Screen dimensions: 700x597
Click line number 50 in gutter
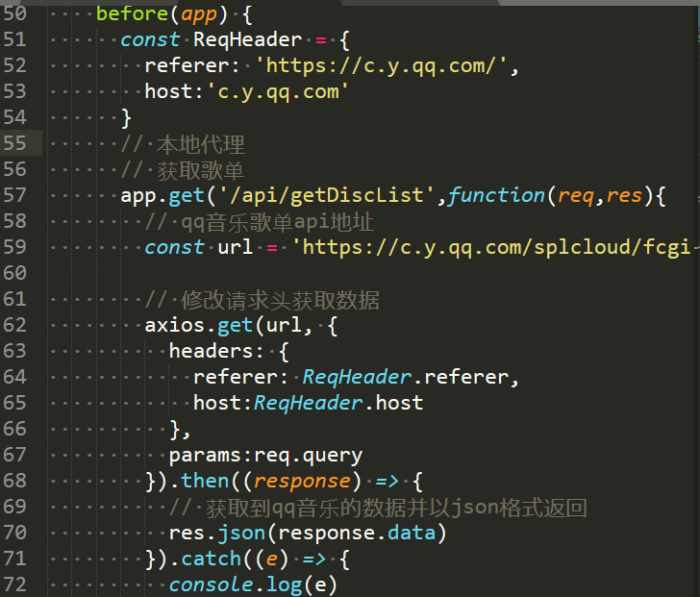pyautogui.click(x=14, y=13)
